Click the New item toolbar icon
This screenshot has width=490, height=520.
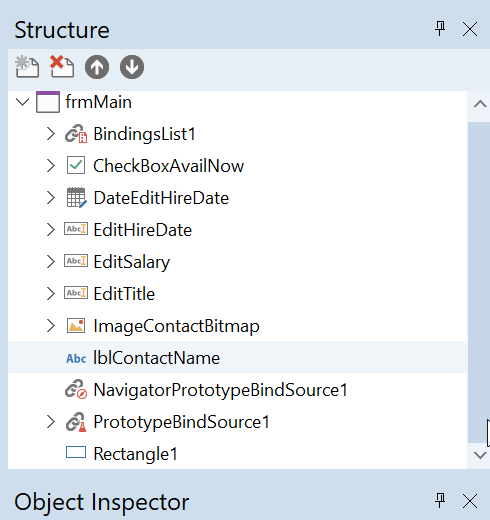27,67
